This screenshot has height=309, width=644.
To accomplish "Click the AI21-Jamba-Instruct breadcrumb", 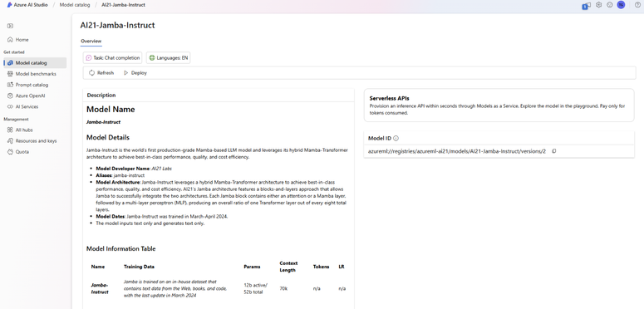I will point(123,5).
